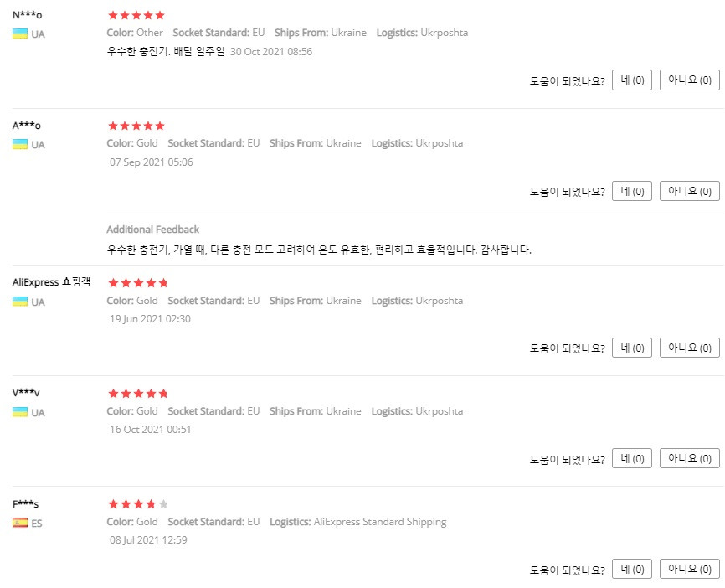This screenshot has height=588, width=725.
Task: Vote 아니요 (0) on F***s's review
Action: point(689,569)
